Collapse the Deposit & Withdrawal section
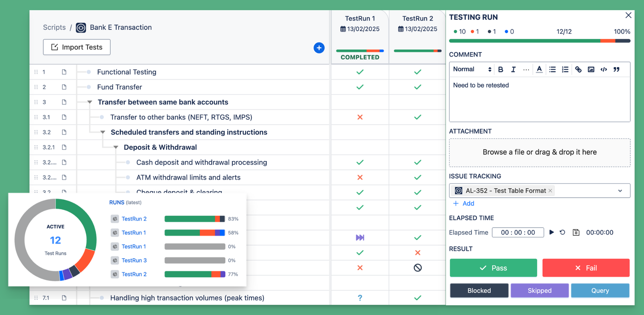The width and height of the screenshot is (644, 315). [116, 147]
